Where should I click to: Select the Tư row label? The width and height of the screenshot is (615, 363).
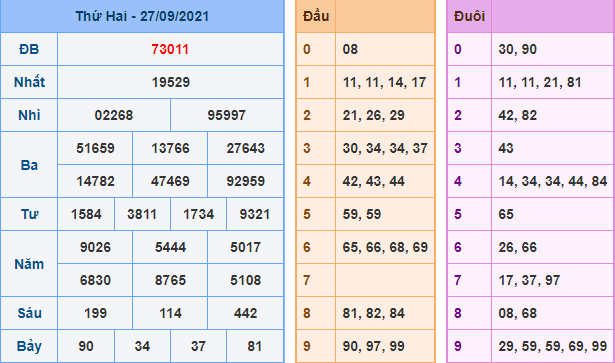(x=29, y=214)
